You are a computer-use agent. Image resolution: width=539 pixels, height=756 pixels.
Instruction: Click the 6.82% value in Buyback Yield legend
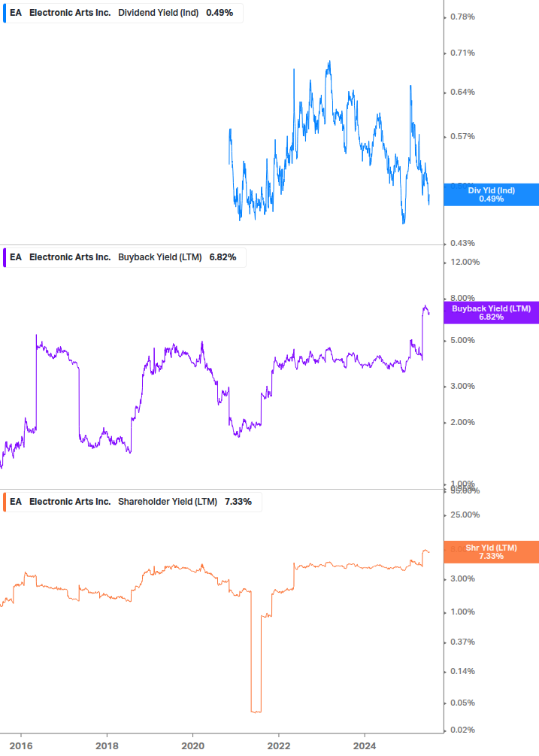pyautogui.click(x=223, y=257)
